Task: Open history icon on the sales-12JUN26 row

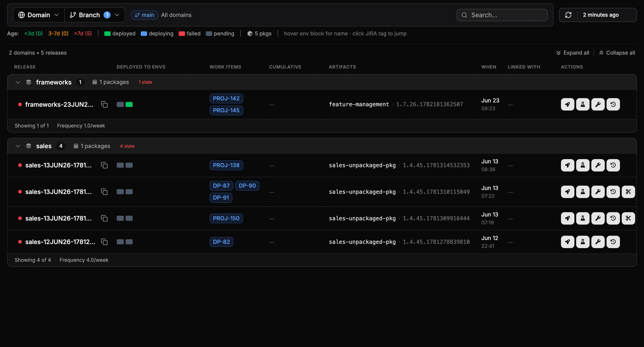Action: tap(613, 242)
